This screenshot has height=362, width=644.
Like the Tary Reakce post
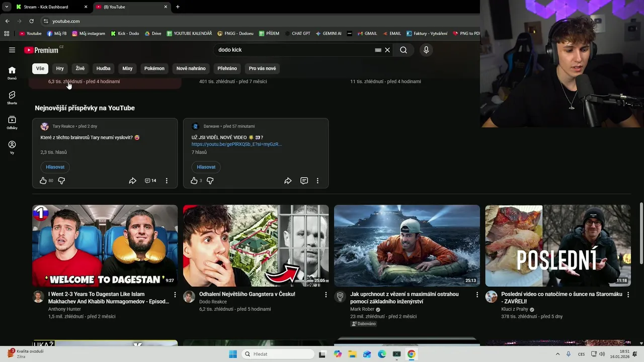tap(43, 180)
